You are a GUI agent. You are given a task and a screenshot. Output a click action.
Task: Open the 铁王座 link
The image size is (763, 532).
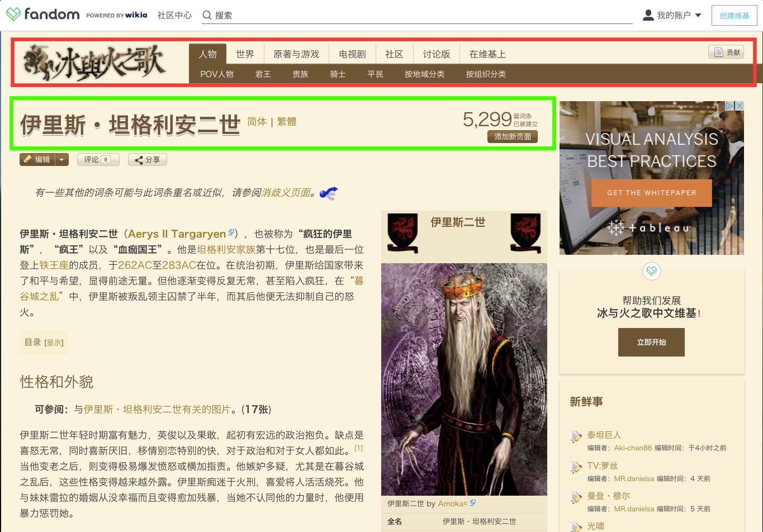[54, 265]
